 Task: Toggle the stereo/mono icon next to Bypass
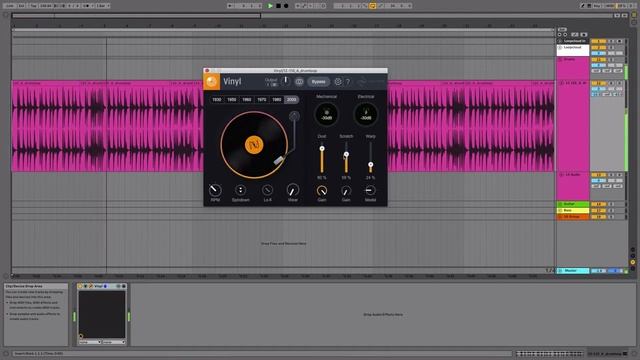click(299, 82)
